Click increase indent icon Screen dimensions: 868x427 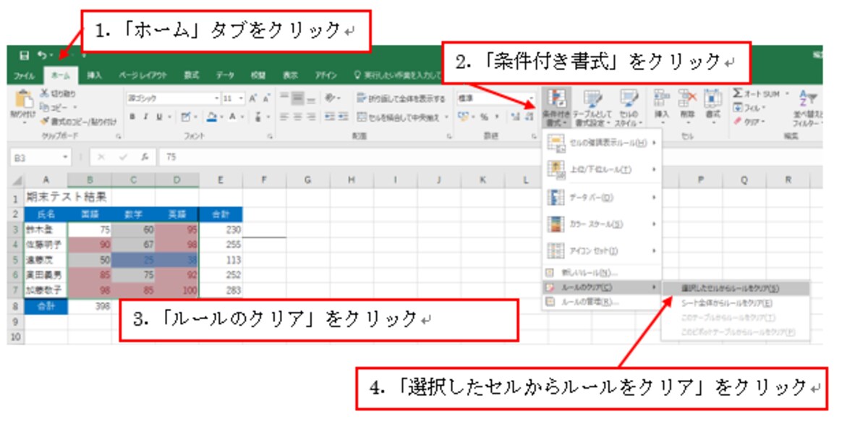(342, 117)
